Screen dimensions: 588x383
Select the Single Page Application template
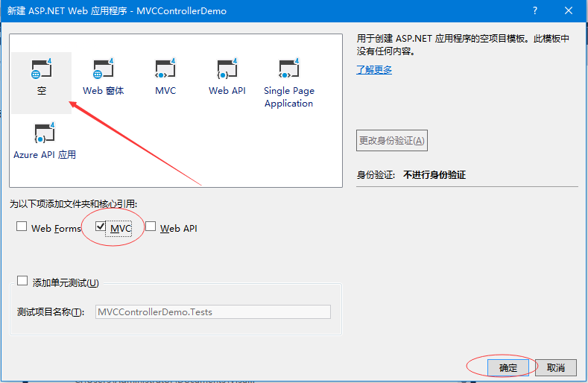pyautogui.click(x=288, y=72)
